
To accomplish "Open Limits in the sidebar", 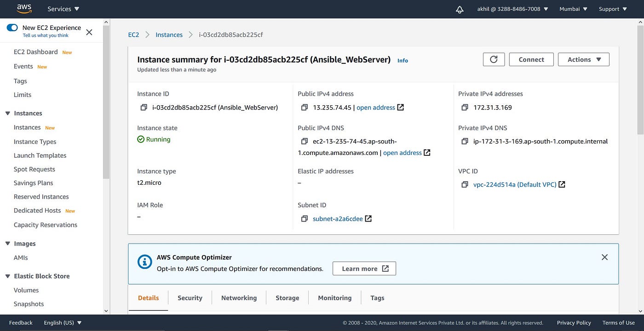I will pos(23,95).
